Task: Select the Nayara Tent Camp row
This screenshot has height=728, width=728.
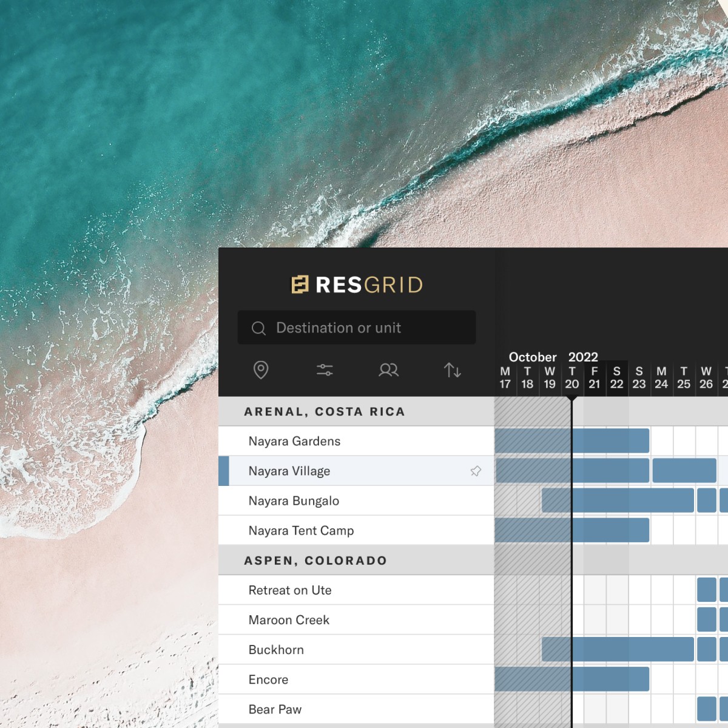Action: tap(356, 530)
